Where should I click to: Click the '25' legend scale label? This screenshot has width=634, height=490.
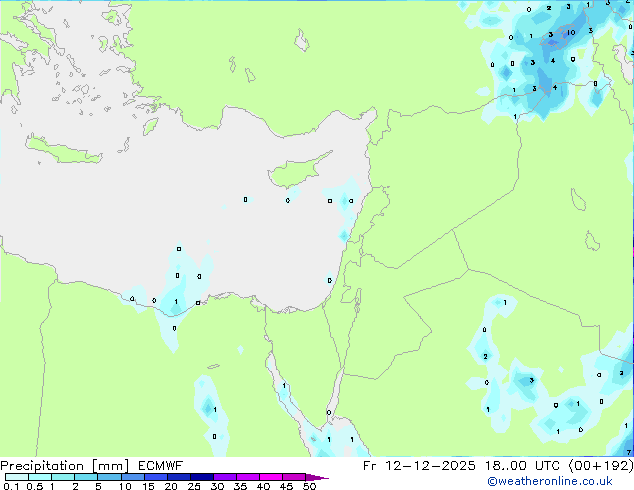pyautogui.click(x=194, y=486)
